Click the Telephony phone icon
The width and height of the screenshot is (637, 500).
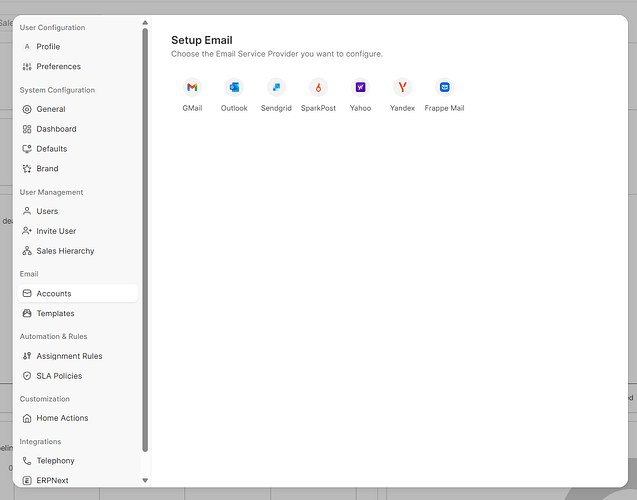tap(27, 461)
